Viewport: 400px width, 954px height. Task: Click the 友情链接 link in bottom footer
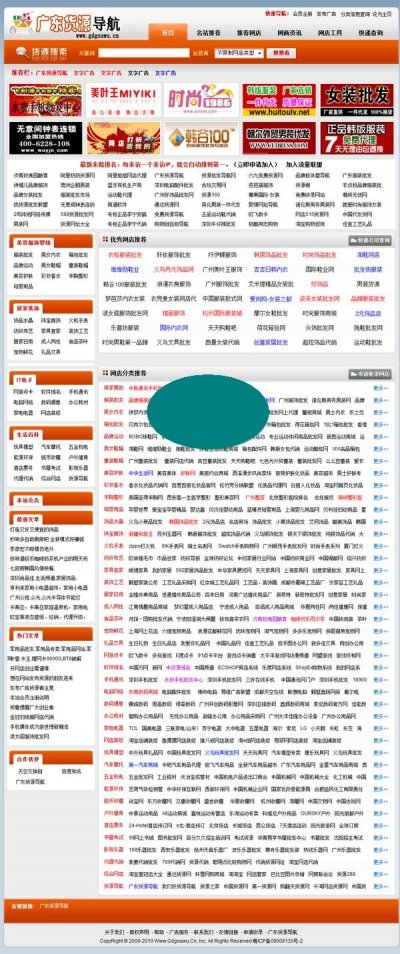point(228,932)
